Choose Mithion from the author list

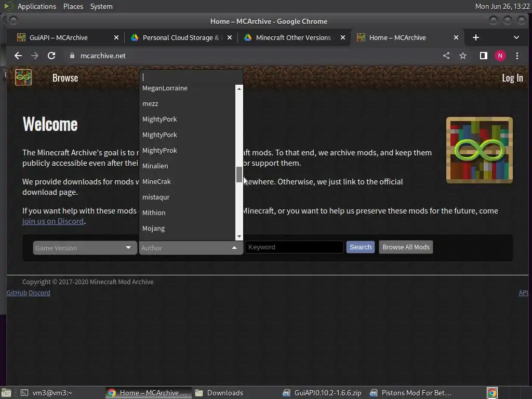pos(187,212)
